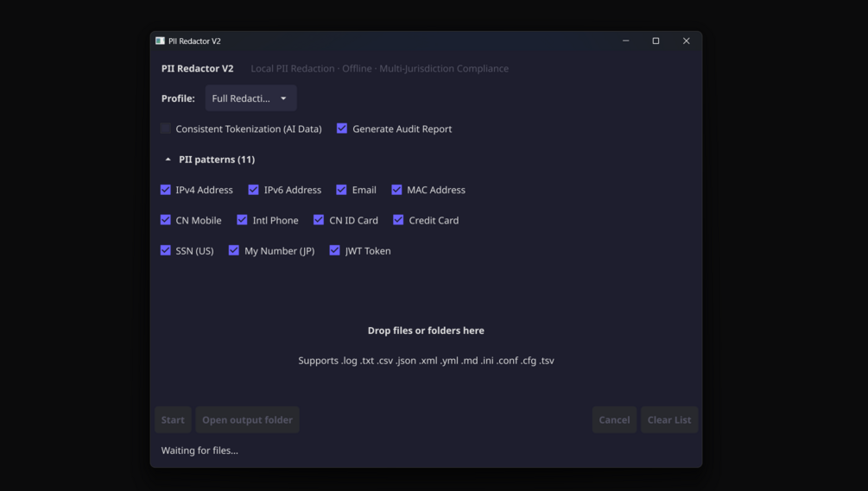Collapse the PII patterns section
Image resolution: width=868 pixels, height=491 pixels.
click(168, 160)
